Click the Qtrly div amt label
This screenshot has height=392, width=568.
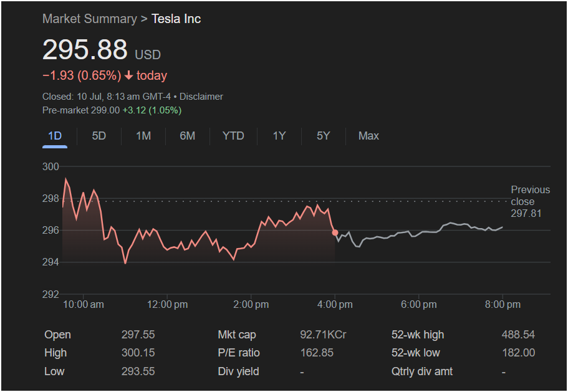(x=422, y=371)
